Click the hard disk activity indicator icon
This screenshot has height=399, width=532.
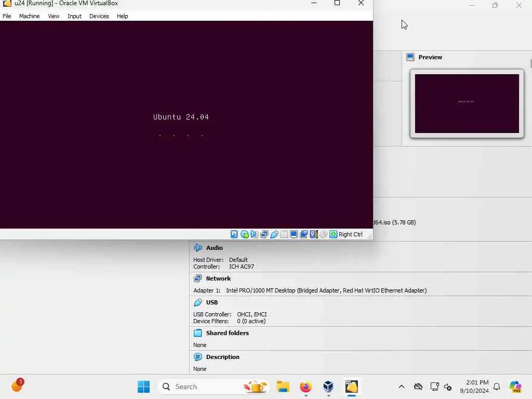click(234, 234)
